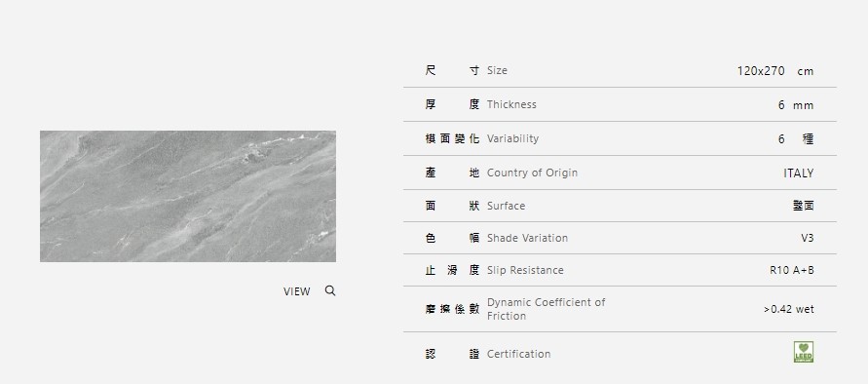
Task: Click the Country of Origin label
Action: [x=532, y=173]
